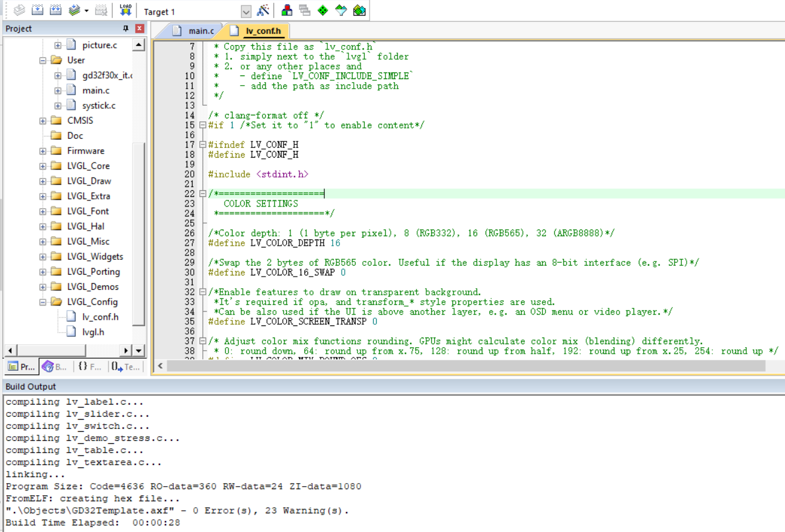The width and height of the screenshot is (785, 532).
Task: Select lvgl.h under LVGL_Config
Action: click(x=93, y=332)
